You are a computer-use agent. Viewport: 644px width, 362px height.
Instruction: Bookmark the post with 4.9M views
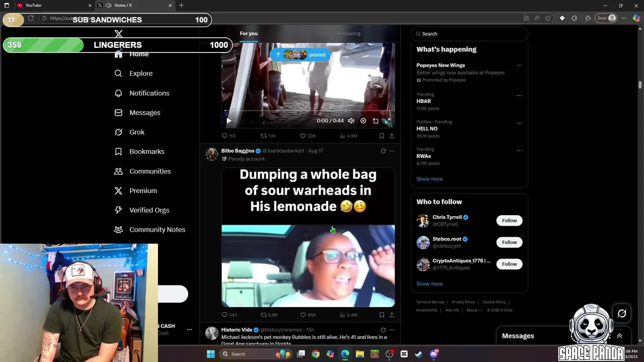click(381, 136)
